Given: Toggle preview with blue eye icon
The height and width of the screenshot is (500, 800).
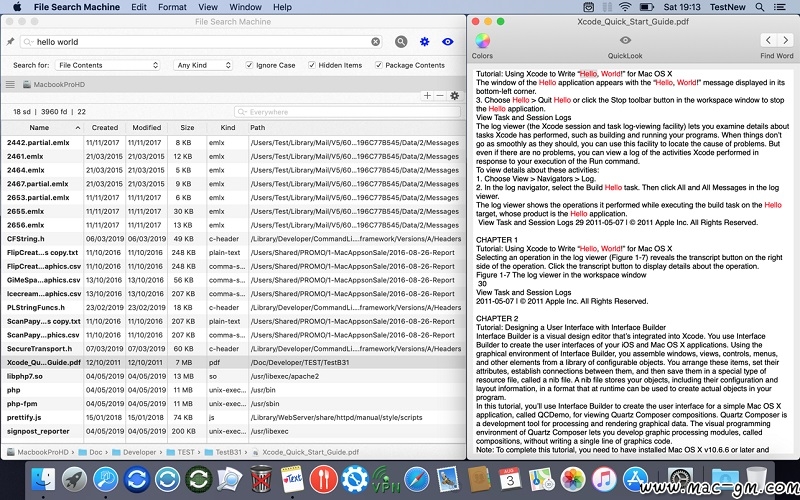Looking at the screenshot, I should (447, 42).
